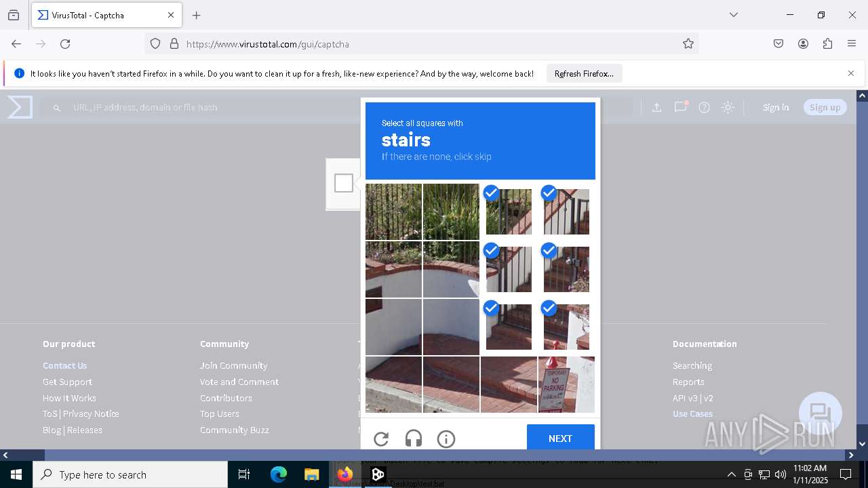The height and width of the screenshot is (488, 868).
Task: Launch Microsoft Edge from taskbar
Action: (279, 474)
